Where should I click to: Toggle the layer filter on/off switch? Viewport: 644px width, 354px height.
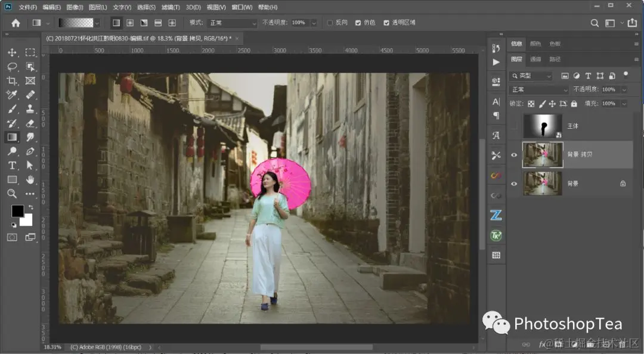626,75
